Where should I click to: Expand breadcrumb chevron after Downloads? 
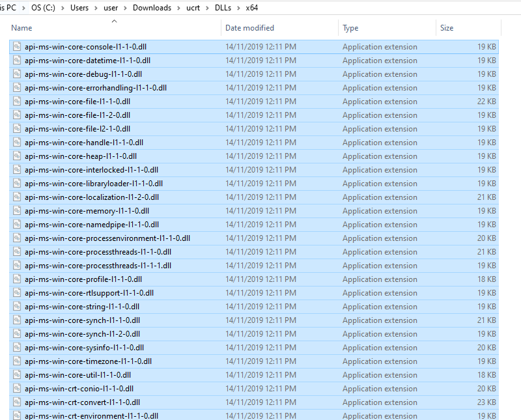[x=178, y=8]
